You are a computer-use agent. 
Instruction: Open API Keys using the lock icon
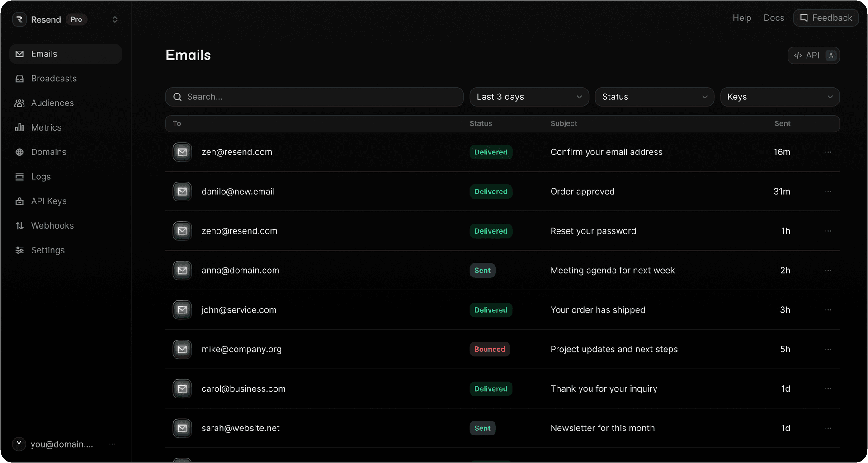tap(19, 201)
